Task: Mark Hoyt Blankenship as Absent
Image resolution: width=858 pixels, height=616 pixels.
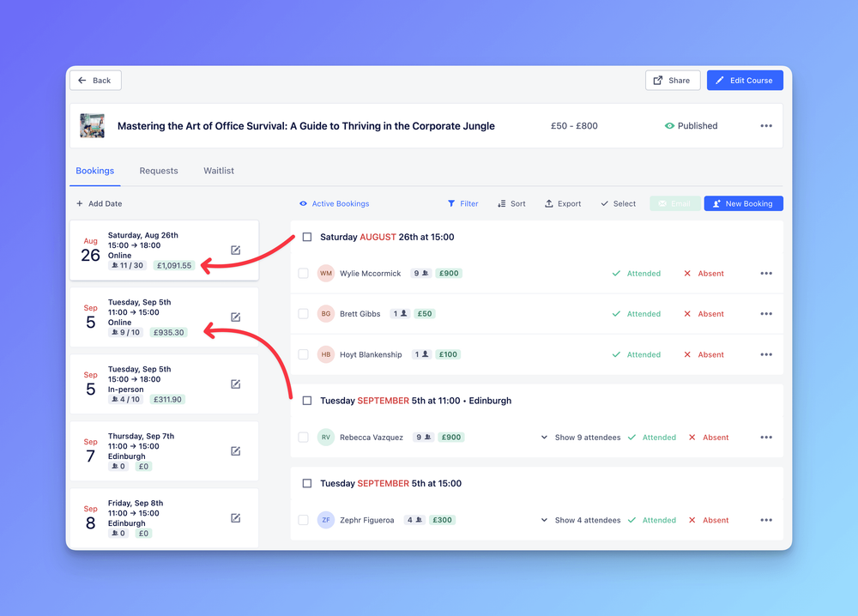Action: tap(704, 354)
